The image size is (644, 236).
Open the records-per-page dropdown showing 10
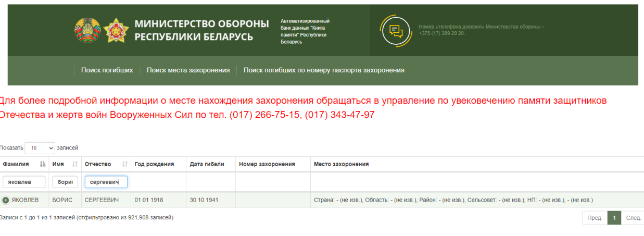40,148
